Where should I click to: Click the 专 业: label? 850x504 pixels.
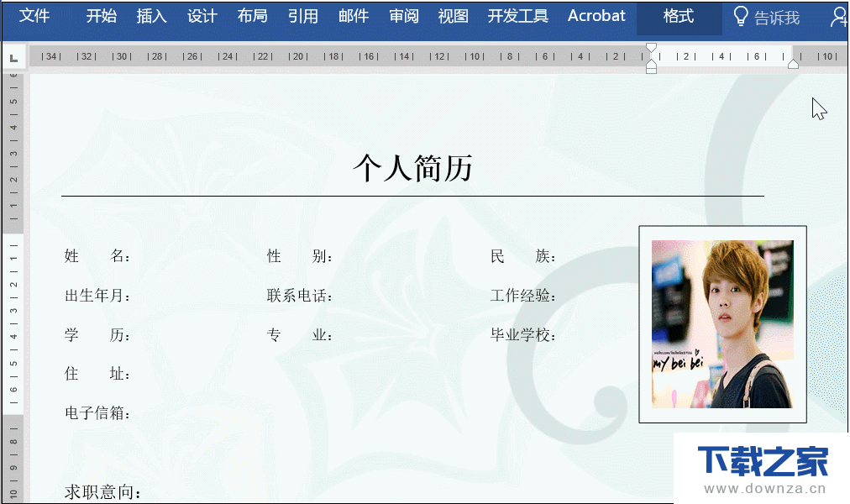299,335
